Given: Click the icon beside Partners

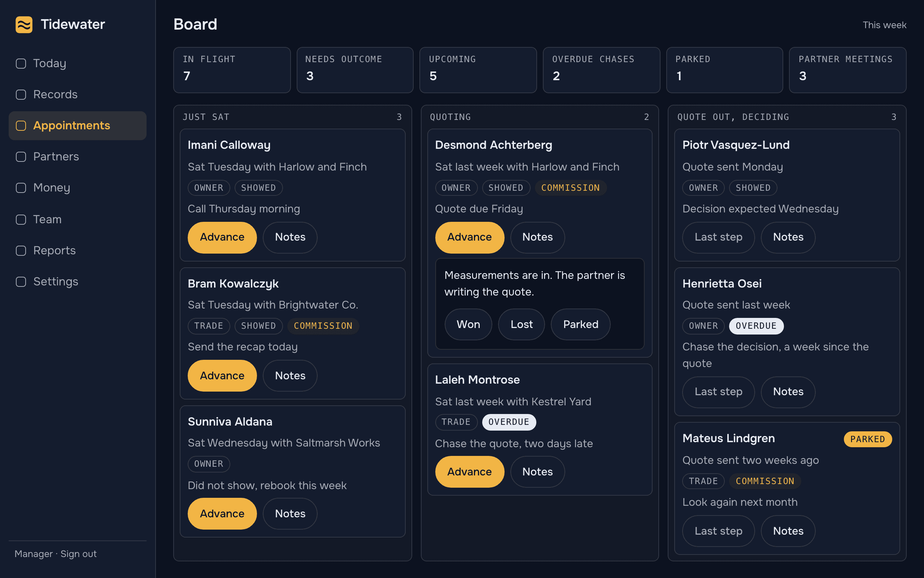Looking at the screenshot, I should pos(21,157).
